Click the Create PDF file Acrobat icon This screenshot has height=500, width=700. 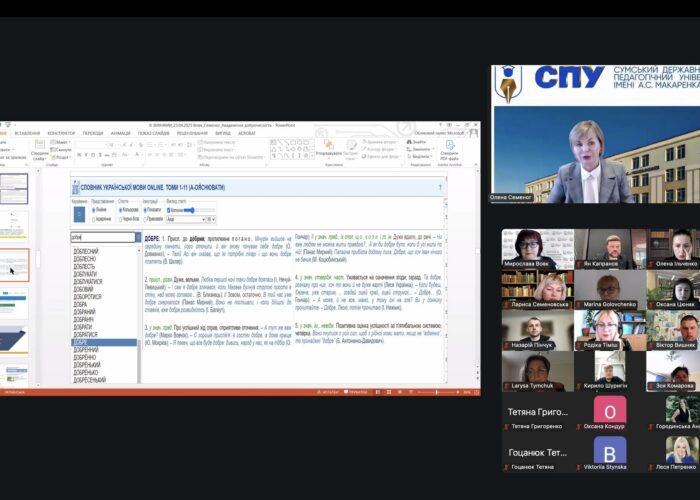(448, 151)
